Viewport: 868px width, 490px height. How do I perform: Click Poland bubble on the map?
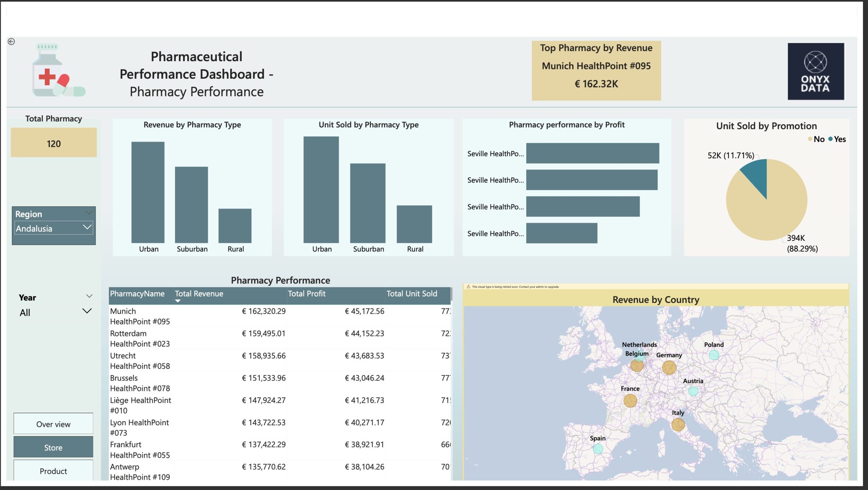pyautogui.click(x=714, y=355)
